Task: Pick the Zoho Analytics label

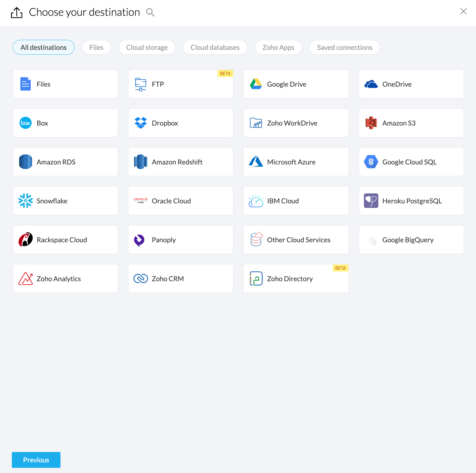Action: tap(59, 279)
